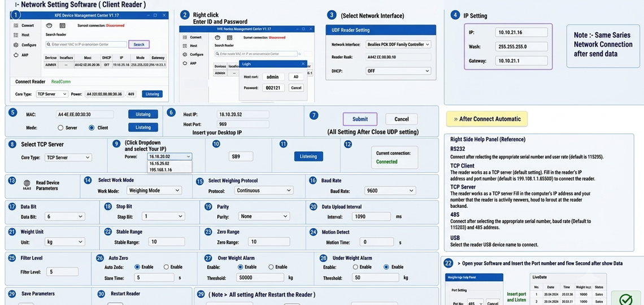This screenshot has width=644, height=305.
Task: Click the Data Upload Interval field
Action: click(371, 216)
